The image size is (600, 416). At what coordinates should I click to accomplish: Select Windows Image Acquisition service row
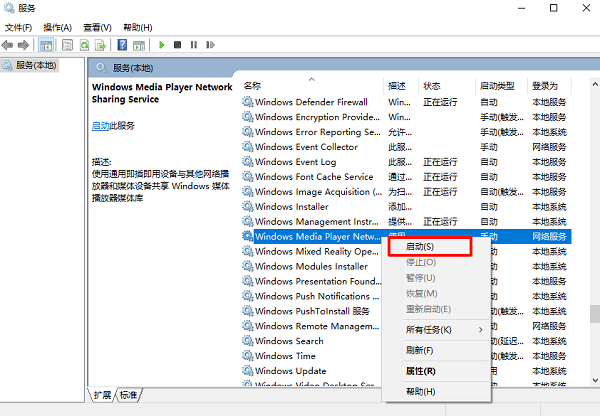[x=406, y=192]
